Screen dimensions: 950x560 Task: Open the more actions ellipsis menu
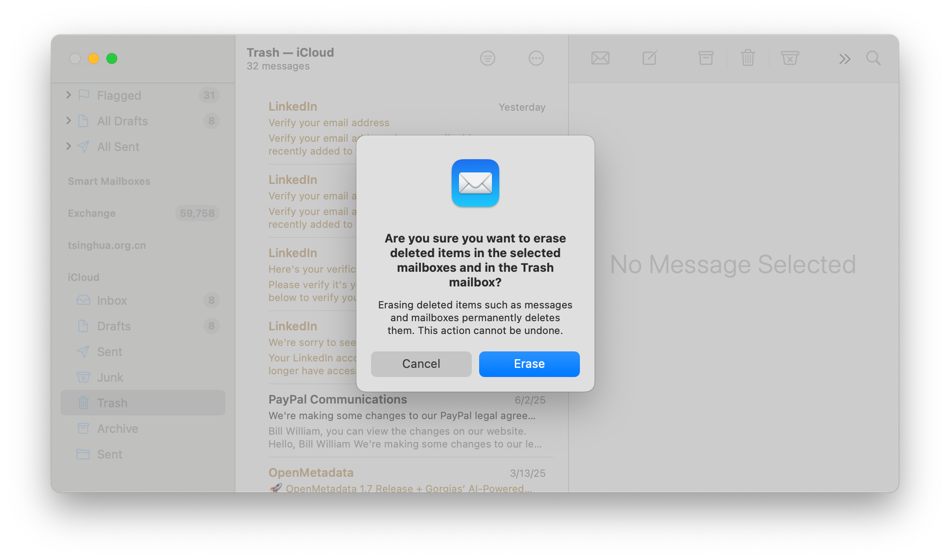536,58
